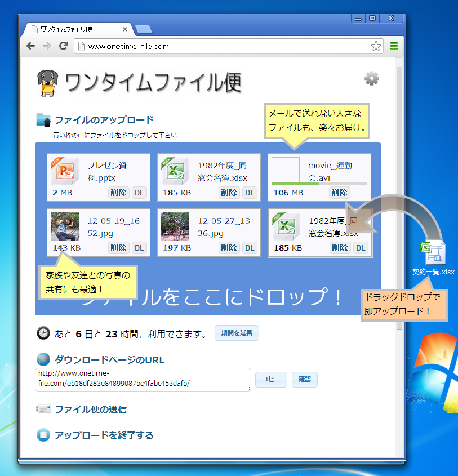Screen dimensions: 458x476
Task: Delete 12-05-19_16-52.jpg with 削除
Action: click(x=118, y=248)
